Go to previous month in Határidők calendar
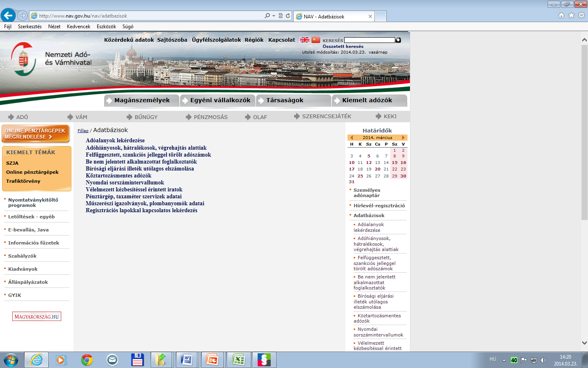 (x=352, y=138)
